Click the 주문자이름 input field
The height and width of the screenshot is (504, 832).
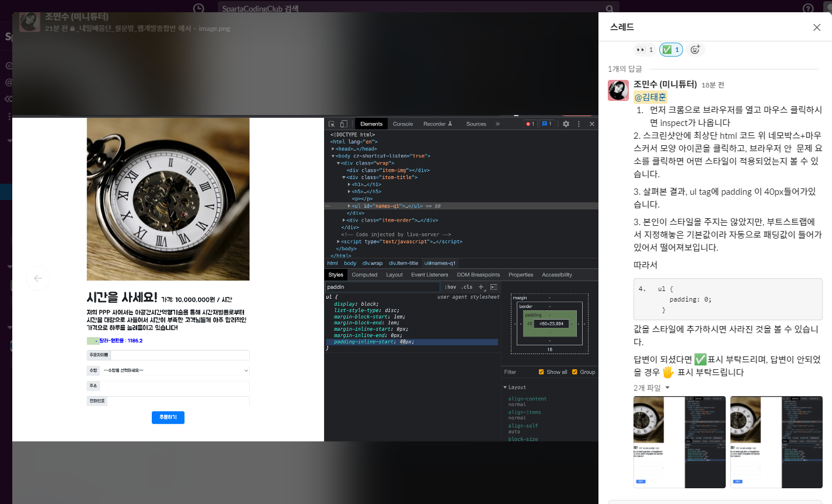(180, 355)
